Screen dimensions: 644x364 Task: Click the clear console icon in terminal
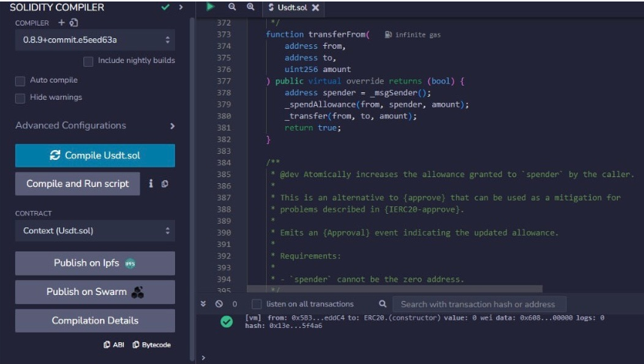[x=219, y=304]
